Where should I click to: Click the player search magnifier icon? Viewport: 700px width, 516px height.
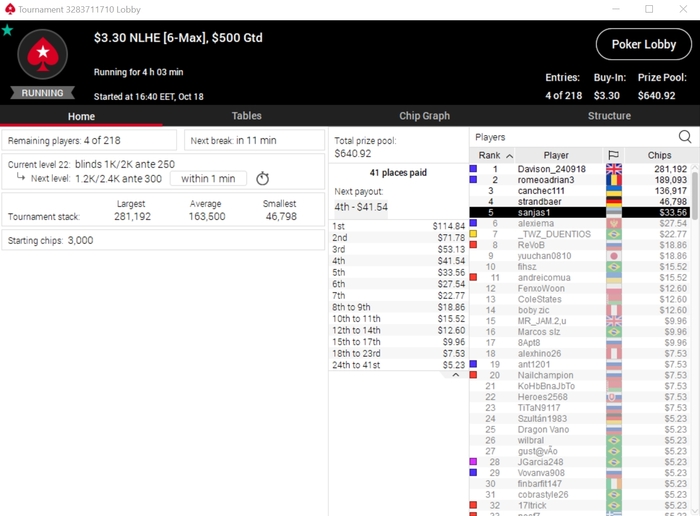pos(684,137)
